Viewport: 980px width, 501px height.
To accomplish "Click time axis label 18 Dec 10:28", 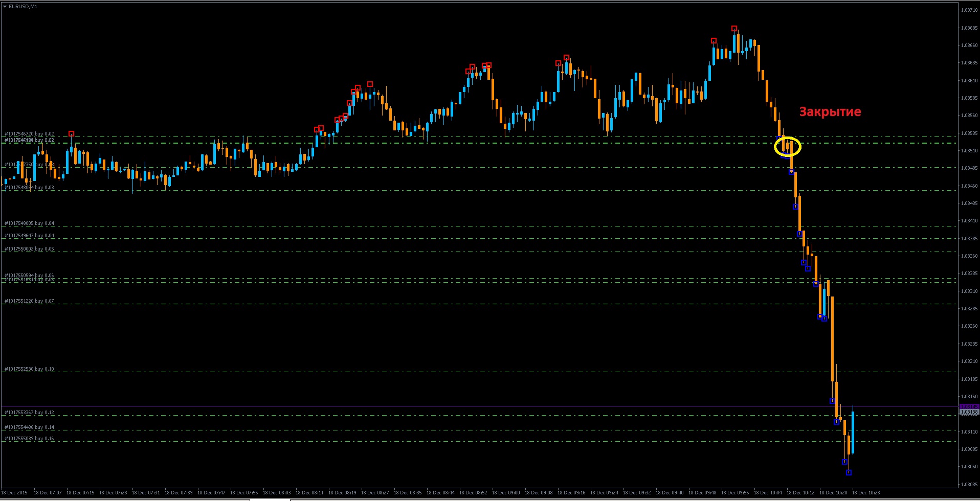I will (866, 493).
